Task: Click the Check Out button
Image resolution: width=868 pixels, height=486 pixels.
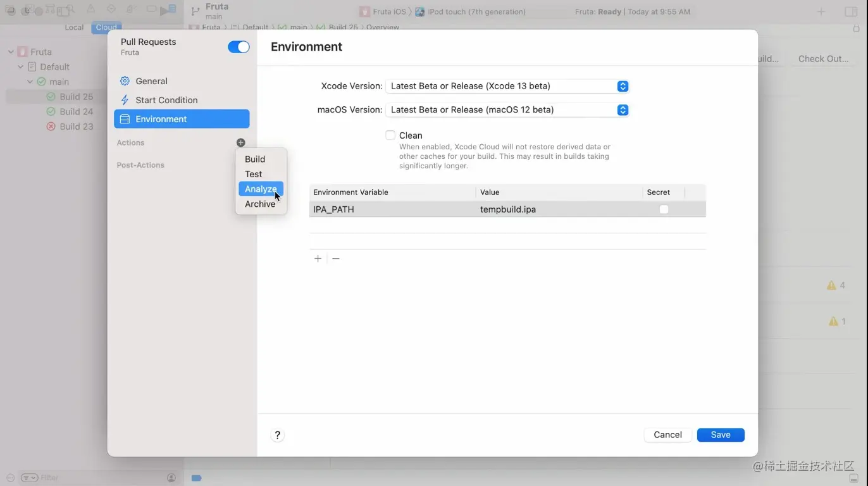Action: [x=823, y=59]
